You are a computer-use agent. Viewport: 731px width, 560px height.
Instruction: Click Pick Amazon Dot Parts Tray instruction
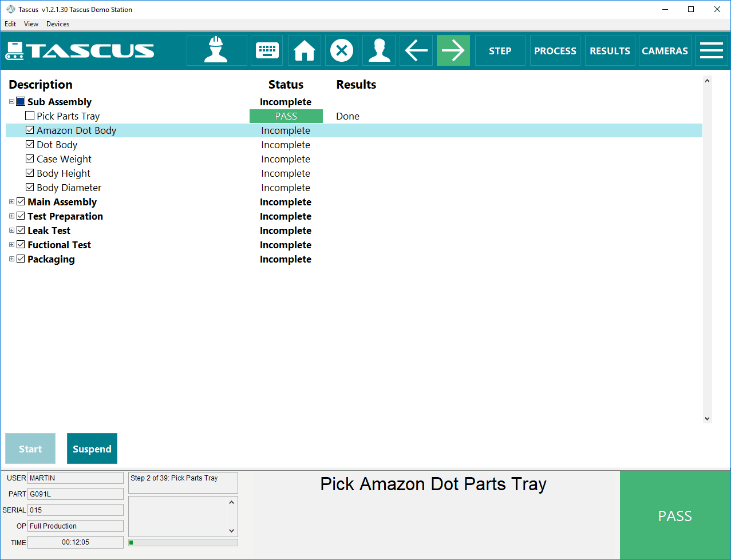[433, 484]
